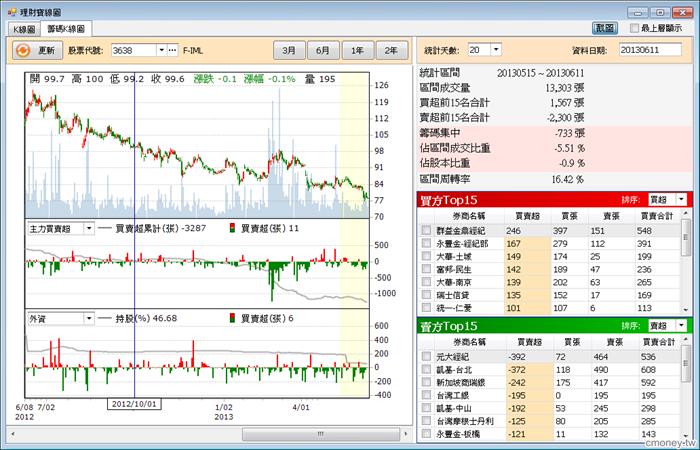Click 買張 header in buyers table
700x450 pixels.
[570, 216]
